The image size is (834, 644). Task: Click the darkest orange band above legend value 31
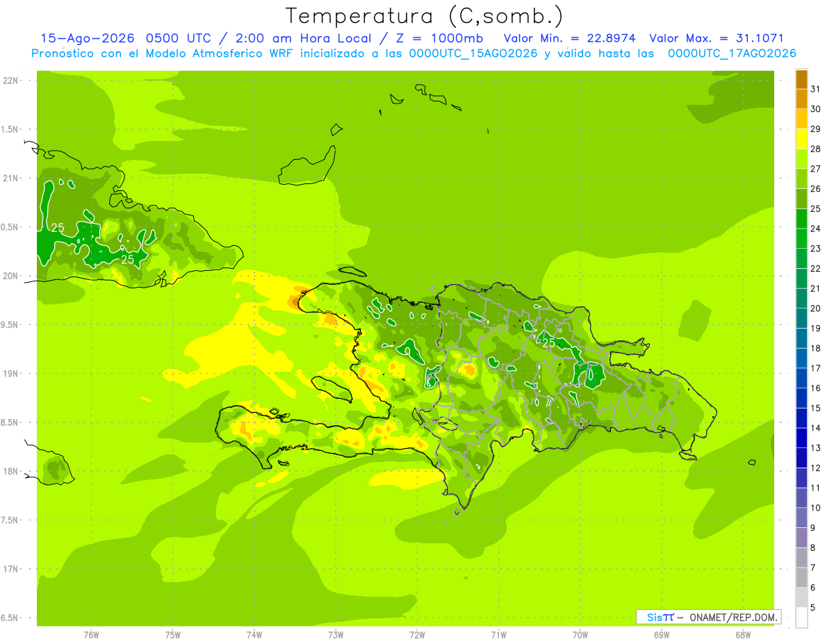click(801, 80)
